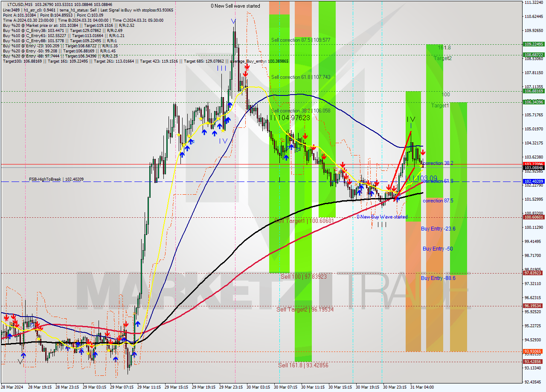Click the 'Buy Entry -50' label

[x=438, y=248]
